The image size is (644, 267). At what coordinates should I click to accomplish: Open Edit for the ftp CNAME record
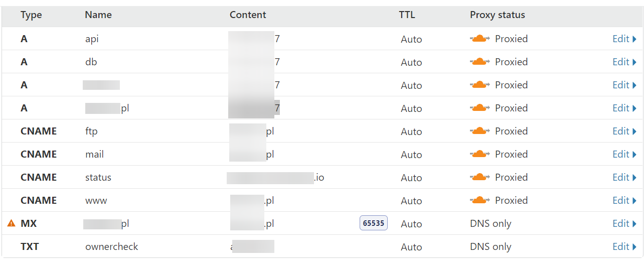(624, 131)
